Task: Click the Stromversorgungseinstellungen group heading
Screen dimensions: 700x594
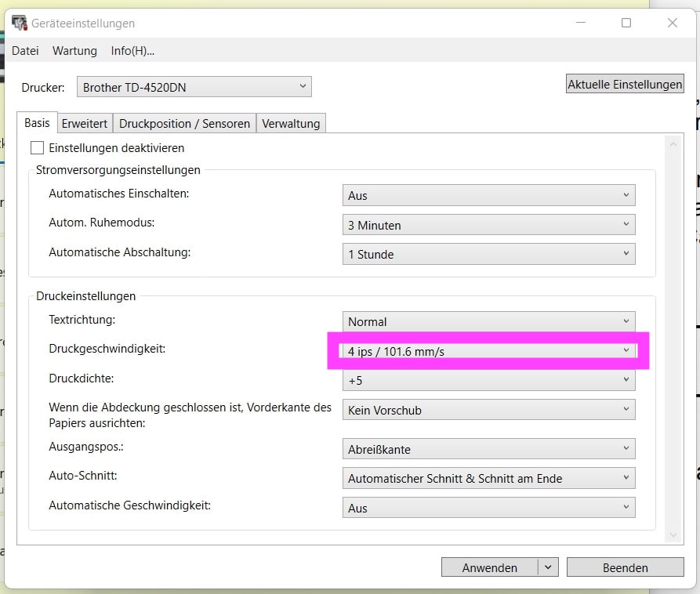Action: [x=118, y=170]
